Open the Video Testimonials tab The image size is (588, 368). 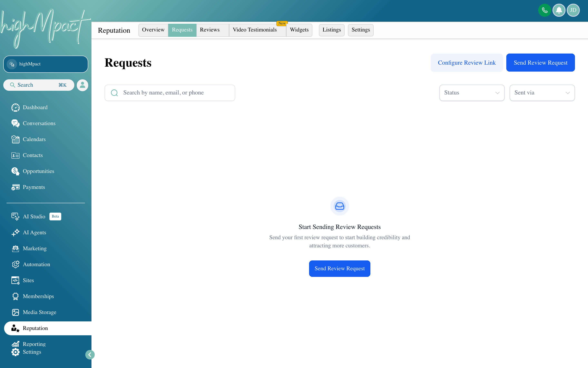pyautogui.click(x=257, y=30)
